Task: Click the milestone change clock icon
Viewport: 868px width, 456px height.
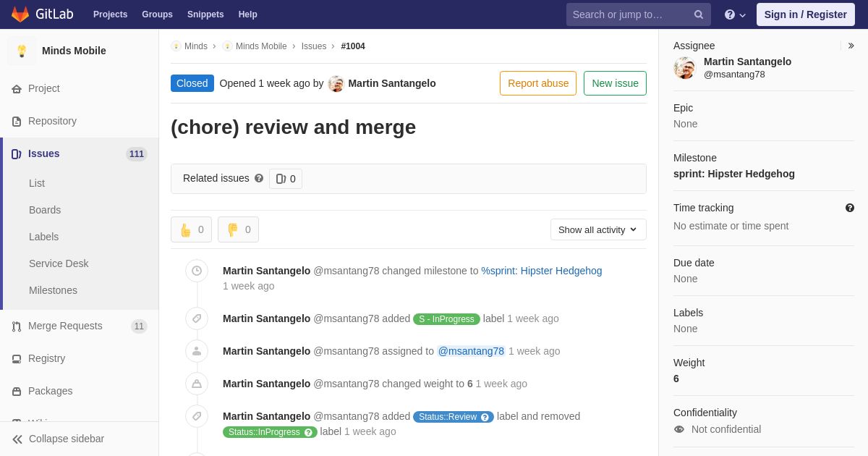Action: click(x=197, y=271)
